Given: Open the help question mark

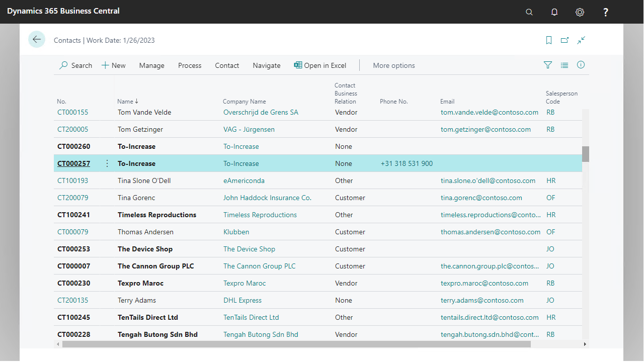Looking at the screenshot, I should pyautogui.click(x=606, y=12).
